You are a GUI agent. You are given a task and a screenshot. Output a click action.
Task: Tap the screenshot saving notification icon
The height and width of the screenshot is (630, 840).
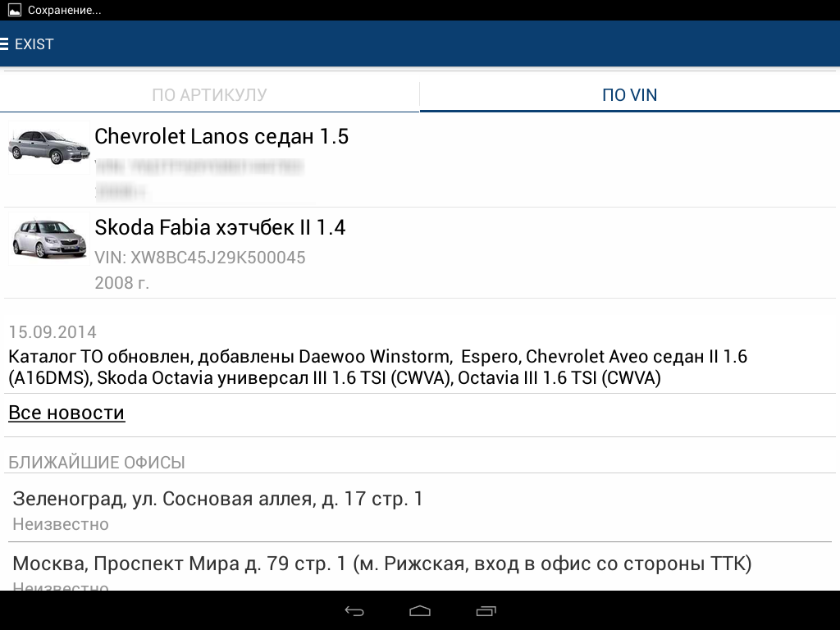[x=14, y=11]
